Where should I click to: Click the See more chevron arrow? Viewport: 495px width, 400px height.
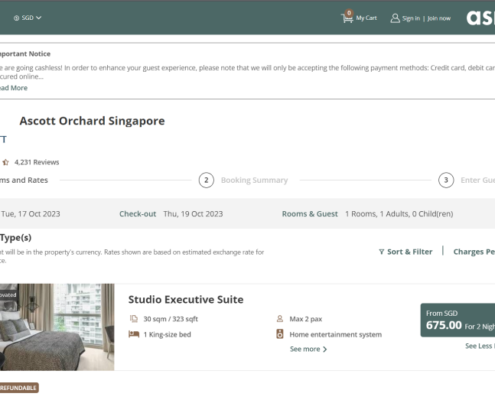(x=325, y=349)
